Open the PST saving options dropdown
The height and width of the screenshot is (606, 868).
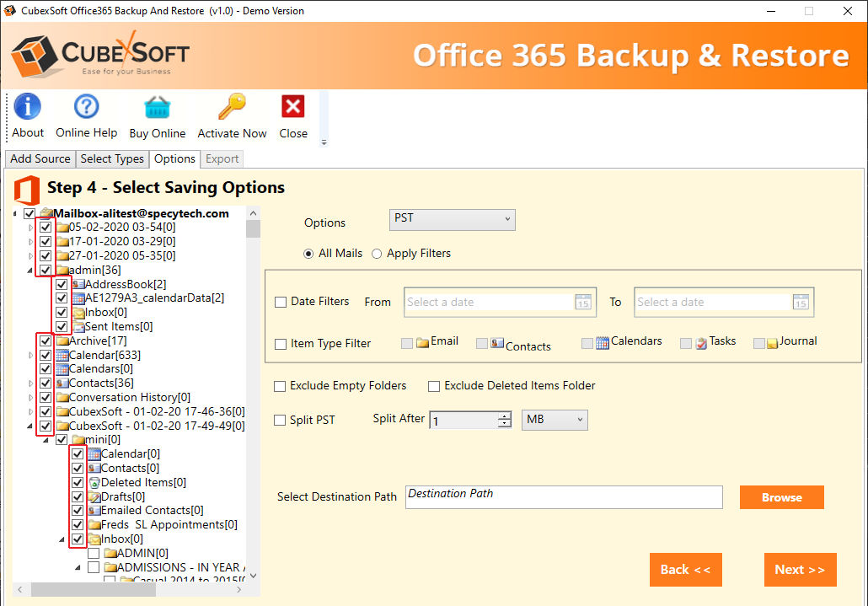[x=452, y=219]
